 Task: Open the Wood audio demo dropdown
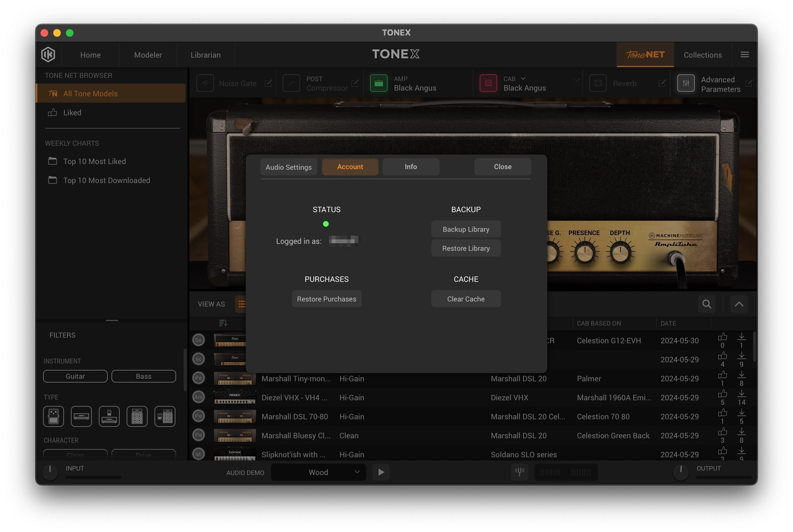(318, 472)
